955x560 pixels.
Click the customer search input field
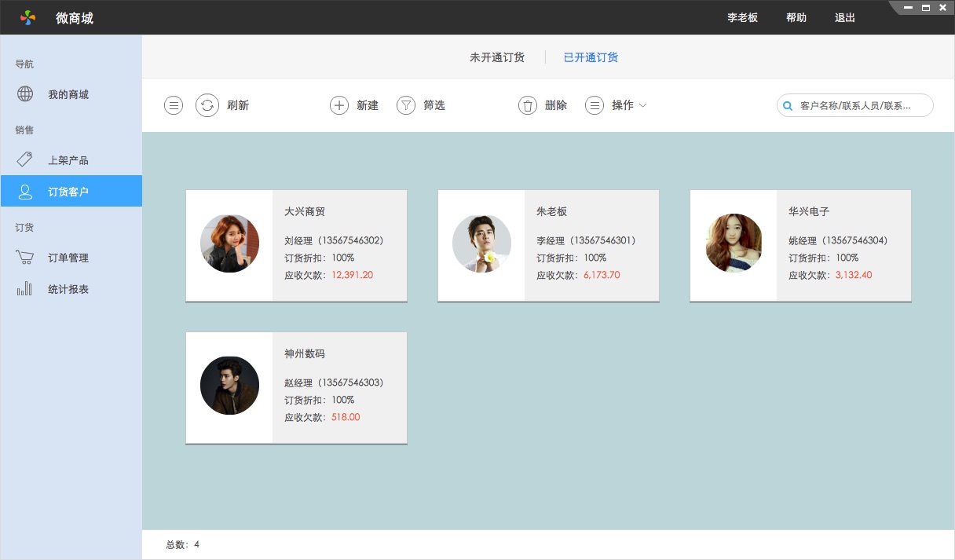pyautogui.click(x=860, y=105)
